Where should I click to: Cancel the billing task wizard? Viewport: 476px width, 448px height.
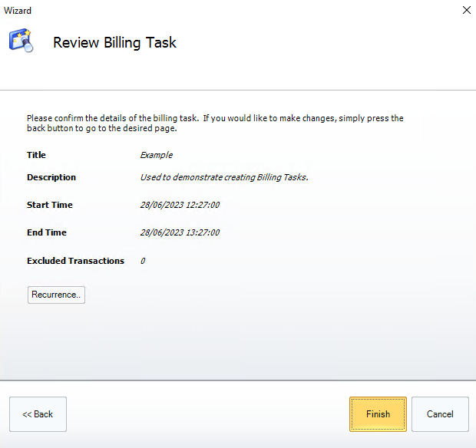pos(440,414)
